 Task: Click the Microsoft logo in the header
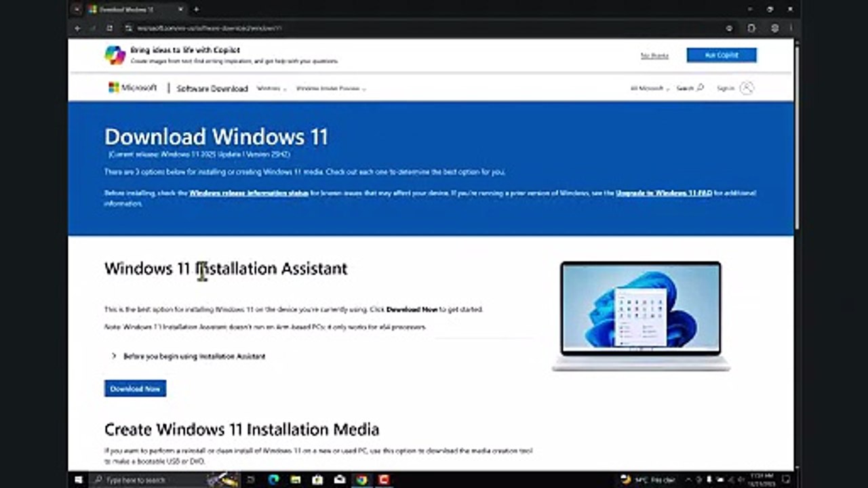[133, 87]
